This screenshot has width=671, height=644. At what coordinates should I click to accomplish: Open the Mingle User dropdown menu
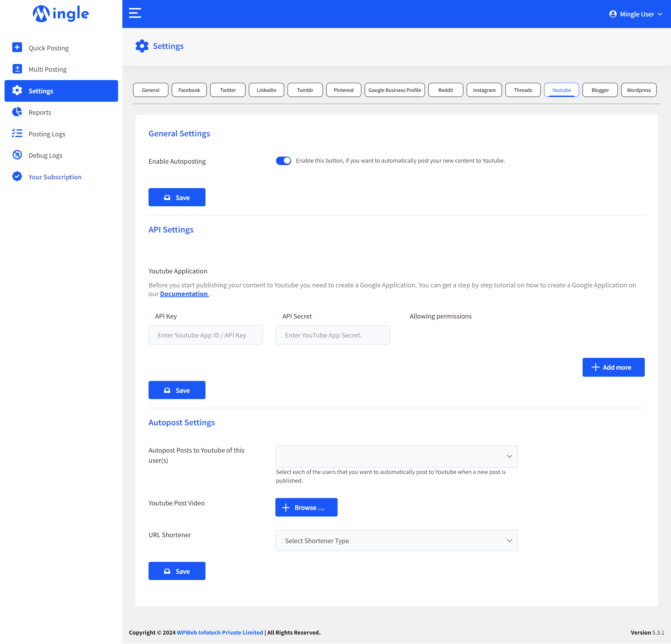(x=636, y=14)
